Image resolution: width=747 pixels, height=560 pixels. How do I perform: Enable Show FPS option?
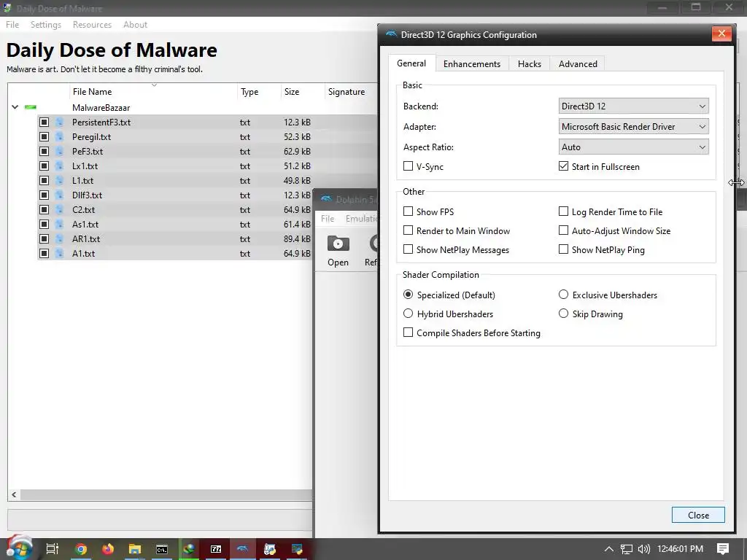click(408, 211)
